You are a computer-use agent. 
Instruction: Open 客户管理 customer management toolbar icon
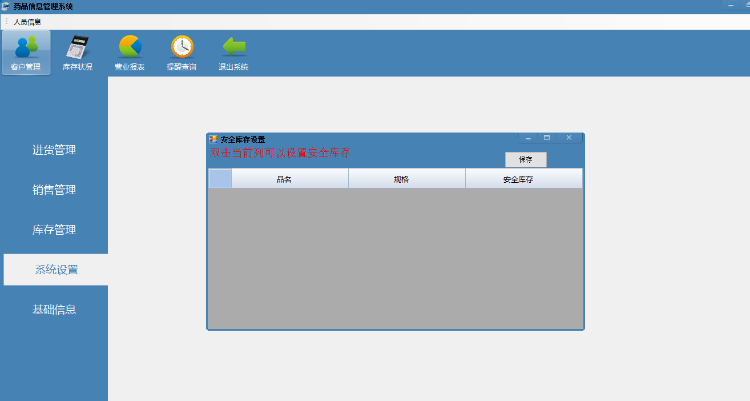26,53
